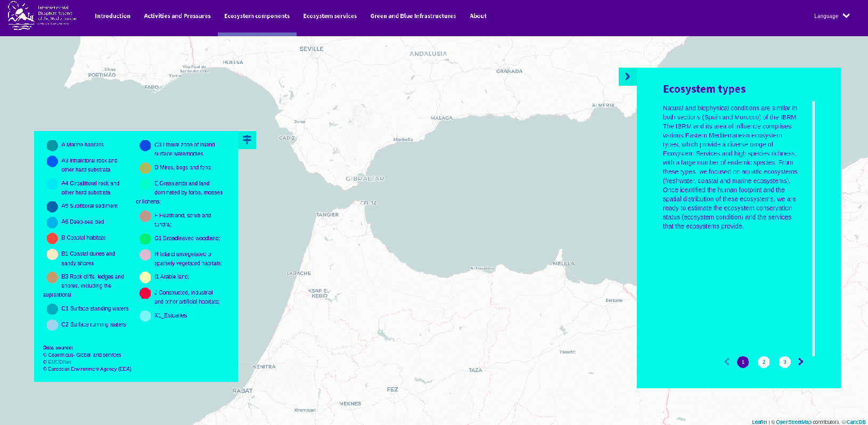The height and width of the screenshot is (425, 868).
Task: Open the OpenStreetMap contributors link
Action: [x=793, y=422]
